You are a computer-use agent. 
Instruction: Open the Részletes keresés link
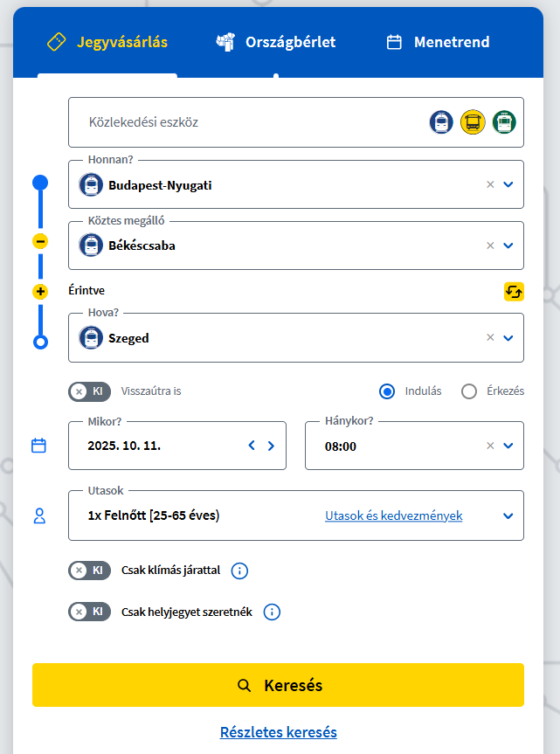279,732
